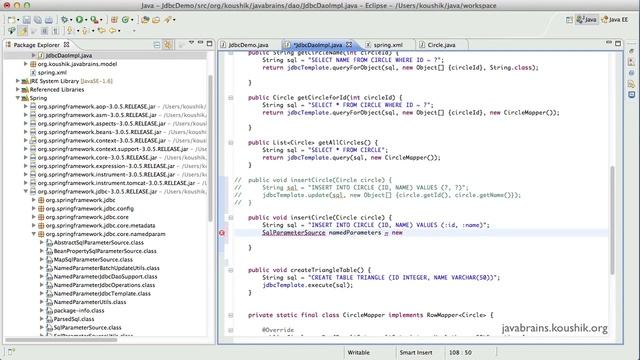The image size is (640, 360).
Task: Click the Package Explorer vertical scrollbar
Action: click(x=211, y=148)
